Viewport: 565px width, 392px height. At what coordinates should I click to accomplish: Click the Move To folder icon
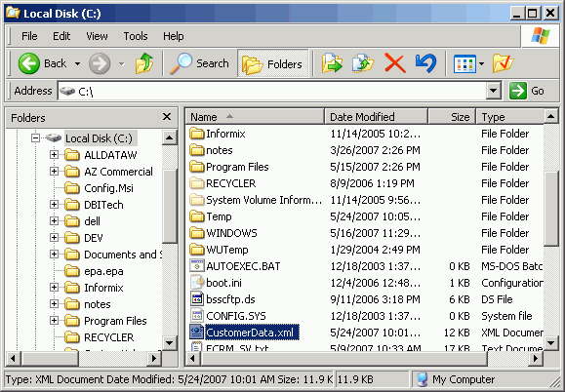click(332, 63)
